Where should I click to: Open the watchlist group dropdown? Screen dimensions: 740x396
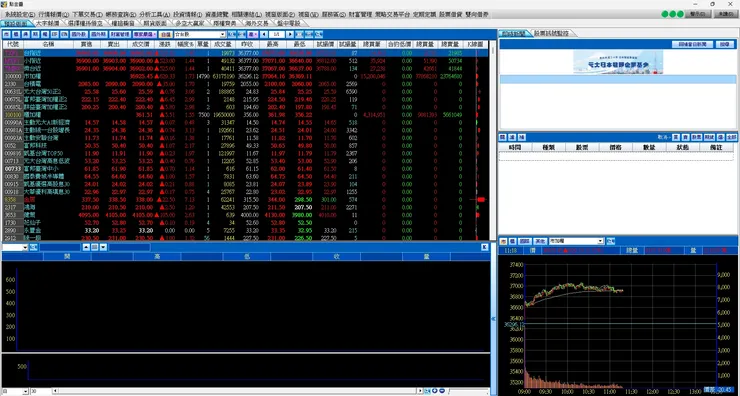click(223, 34)
